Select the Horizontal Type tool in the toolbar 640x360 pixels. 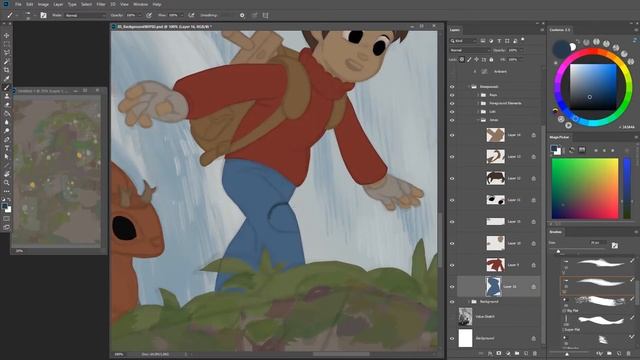7,148
